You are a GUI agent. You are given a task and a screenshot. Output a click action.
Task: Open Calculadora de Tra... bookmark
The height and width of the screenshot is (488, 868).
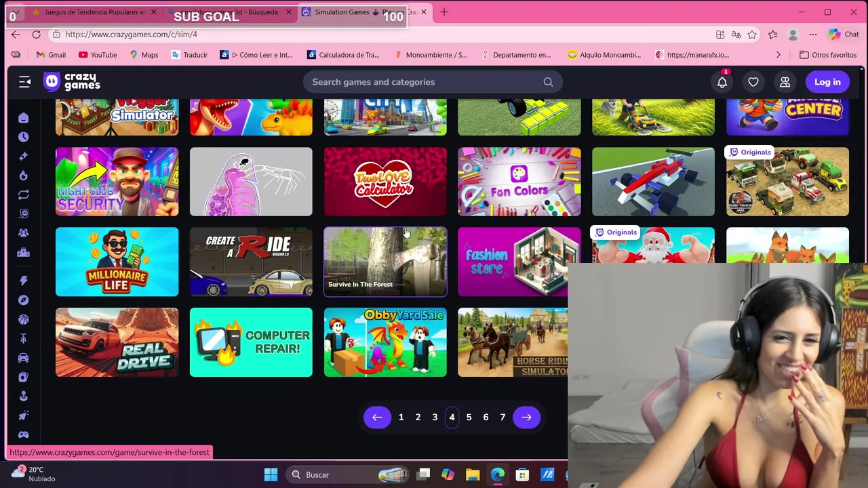click(x=343, y=55)
